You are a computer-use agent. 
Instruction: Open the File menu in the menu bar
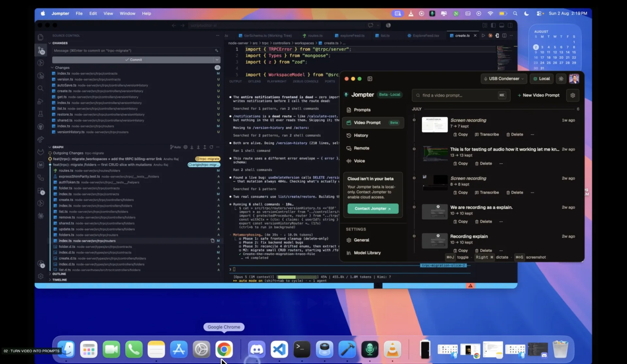[79, 13]
